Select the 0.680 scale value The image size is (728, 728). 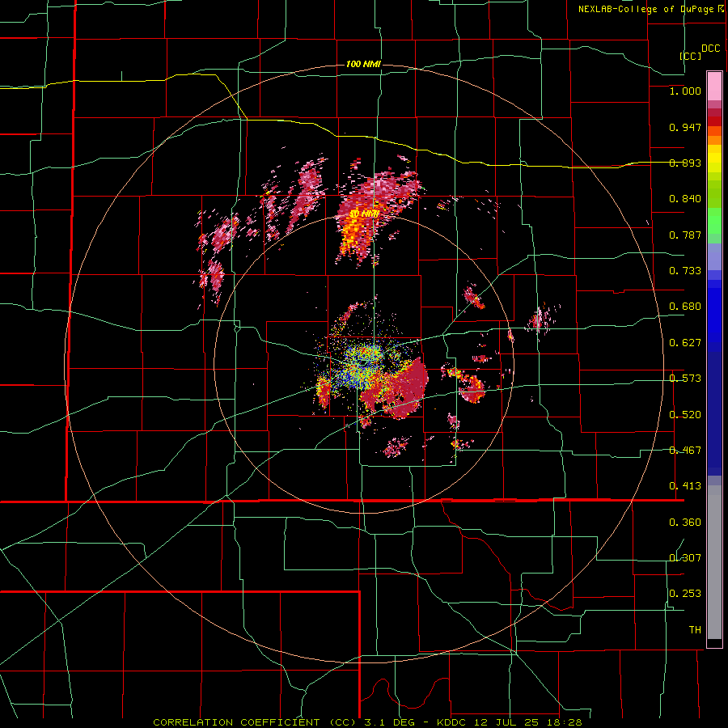[x=685, y=307]
